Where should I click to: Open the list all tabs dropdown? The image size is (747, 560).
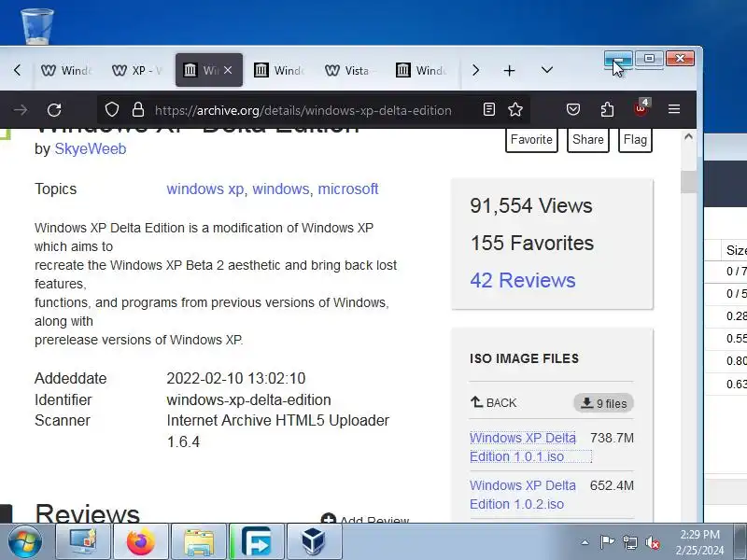[547, 71]
